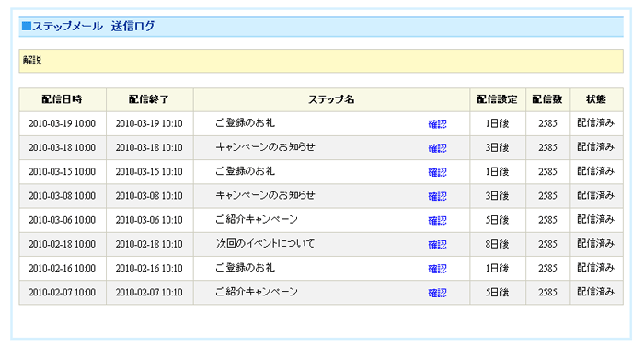Select the end time 2010-02-18 10:10
The image size is (644, 347).
point(149,244)
